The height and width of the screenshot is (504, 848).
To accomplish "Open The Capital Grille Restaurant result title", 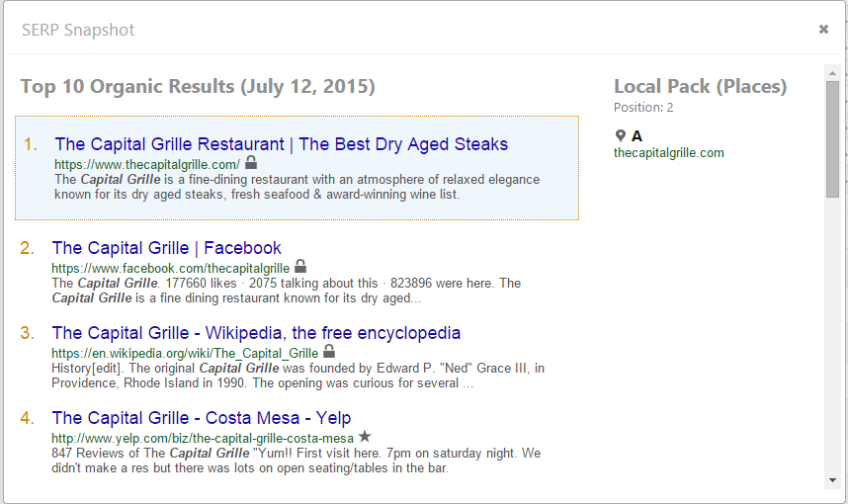I will [x=281, y=144].
